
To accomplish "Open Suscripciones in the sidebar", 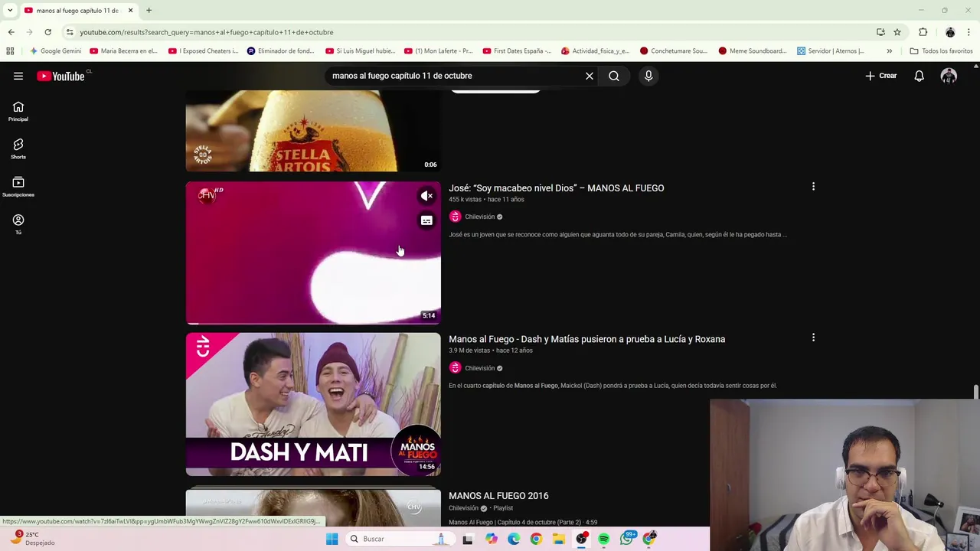I will tap(18, 187).
